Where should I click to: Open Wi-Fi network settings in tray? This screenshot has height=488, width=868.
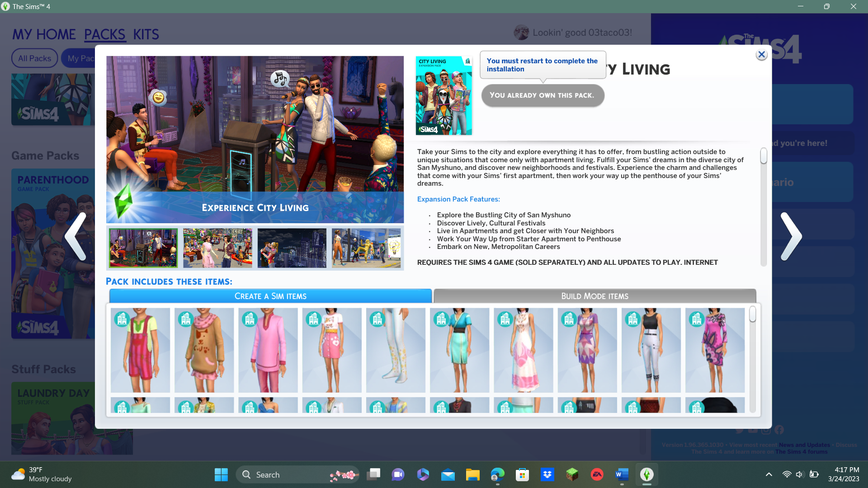[787, 474]
